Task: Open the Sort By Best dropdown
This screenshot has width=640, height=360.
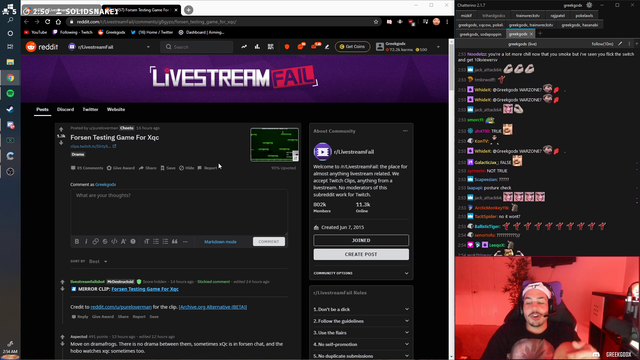Action: click(x=98, y=261)
